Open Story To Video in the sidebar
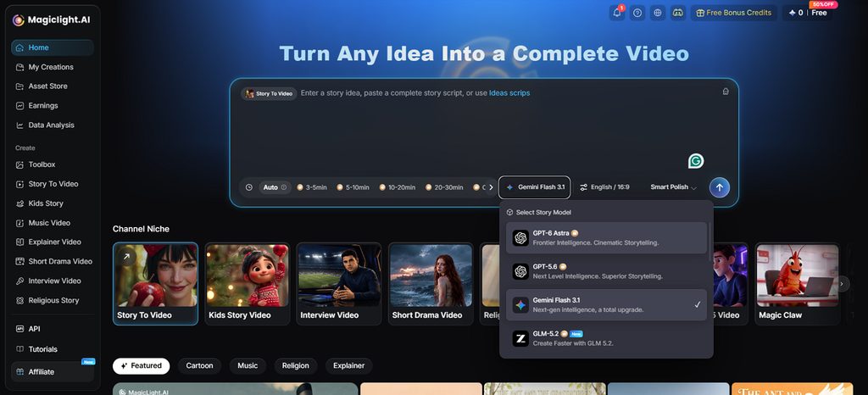 53,184
